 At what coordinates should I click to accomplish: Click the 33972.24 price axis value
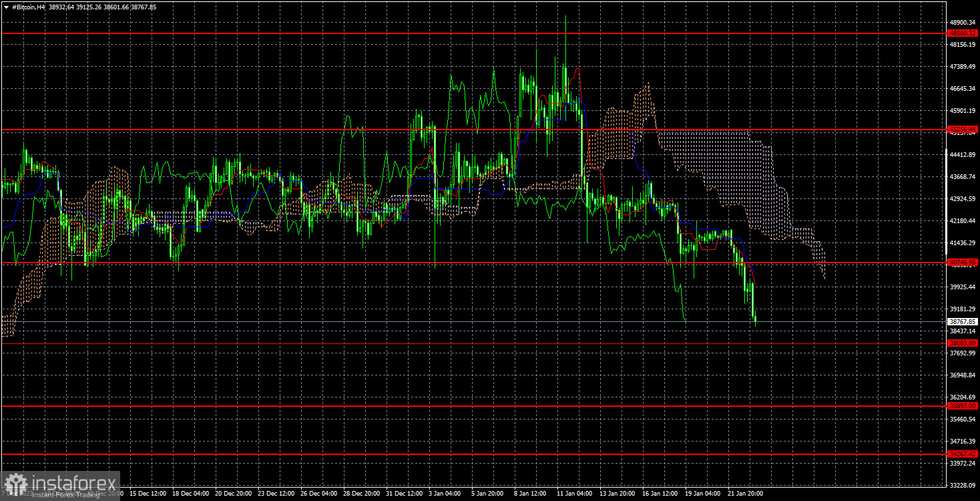pyautogui.click(x=963, y=464)
